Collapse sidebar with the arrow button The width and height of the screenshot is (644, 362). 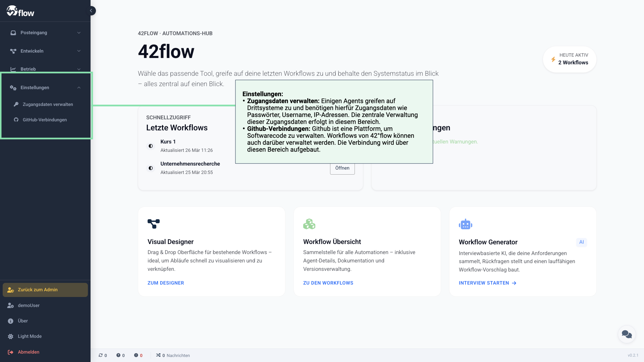[x=91, y=11]
